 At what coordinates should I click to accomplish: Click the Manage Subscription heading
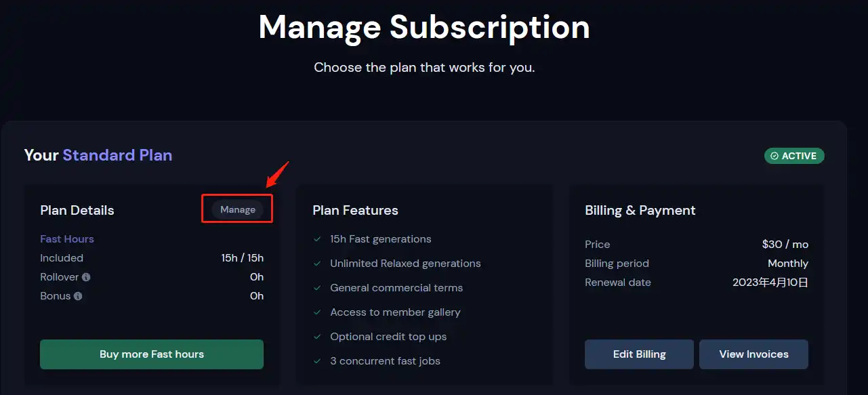coord(424,27)
